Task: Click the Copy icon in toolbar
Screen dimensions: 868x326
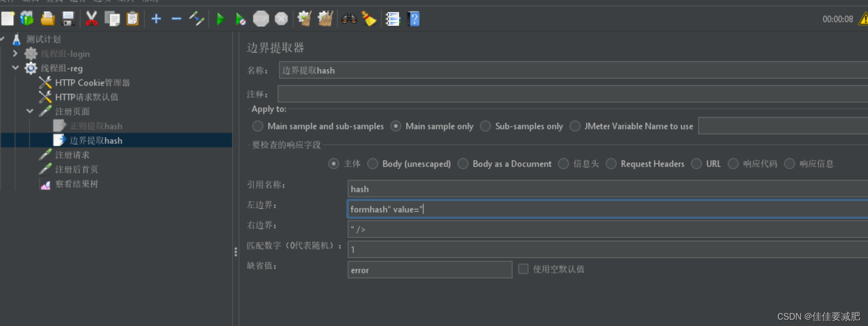Action: pos(112,19)
